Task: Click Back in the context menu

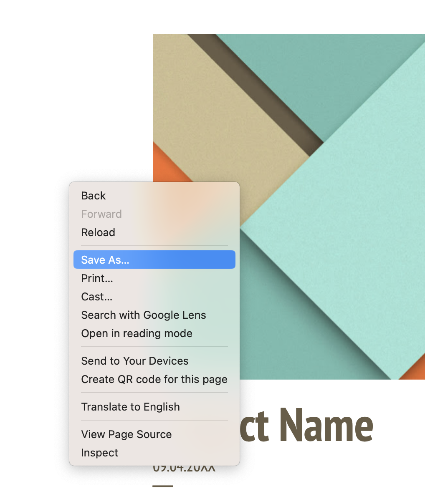Action: point(93,195)
